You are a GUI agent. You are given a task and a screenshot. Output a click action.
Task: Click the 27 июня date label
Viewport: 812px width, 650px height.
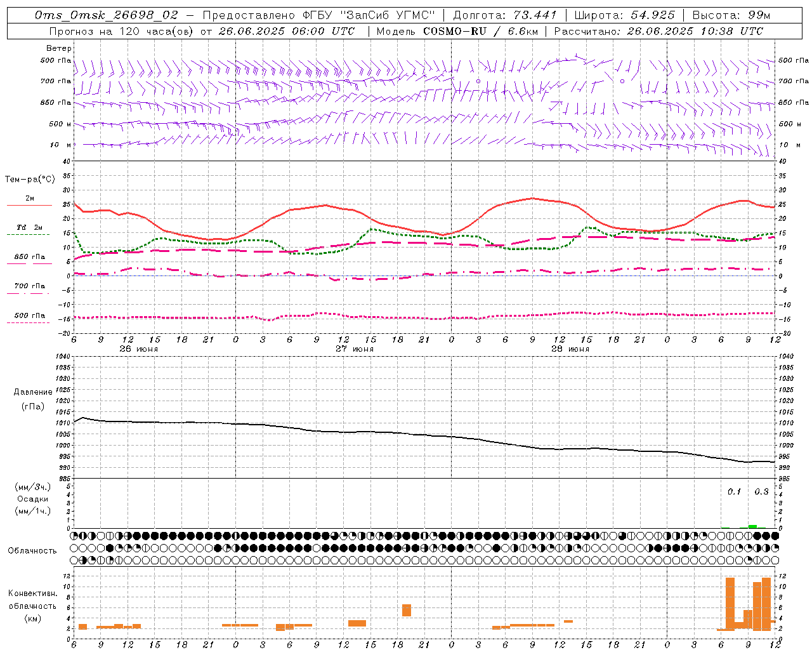(x=355, y=349)
